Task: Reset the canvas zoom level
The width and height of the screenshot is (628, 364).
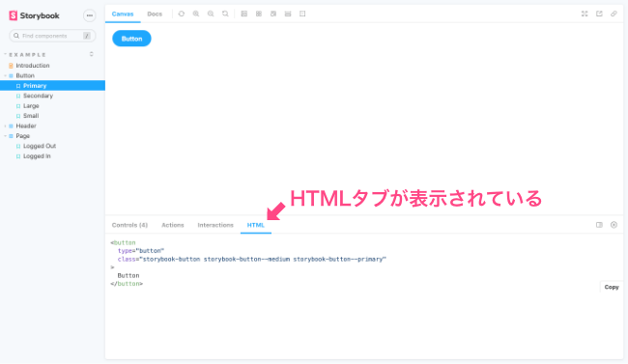Action: tap(225, 14)
